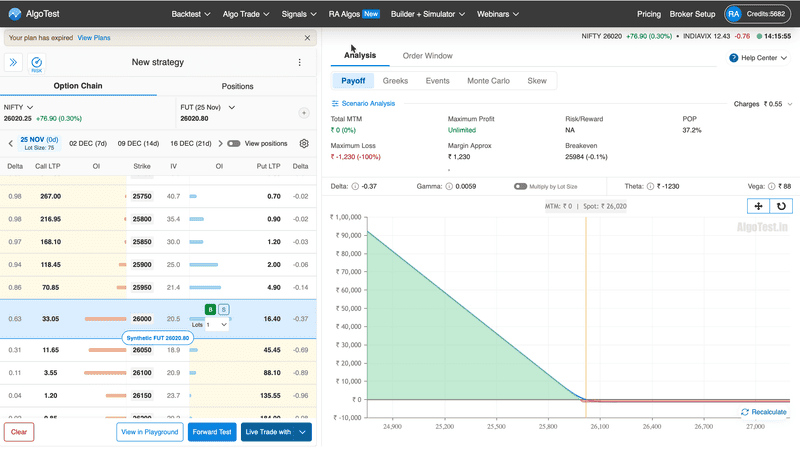Expand the Live Trade with dropdown arrow
This screenshot has height=451, width=800.
[x=302, y=432]
